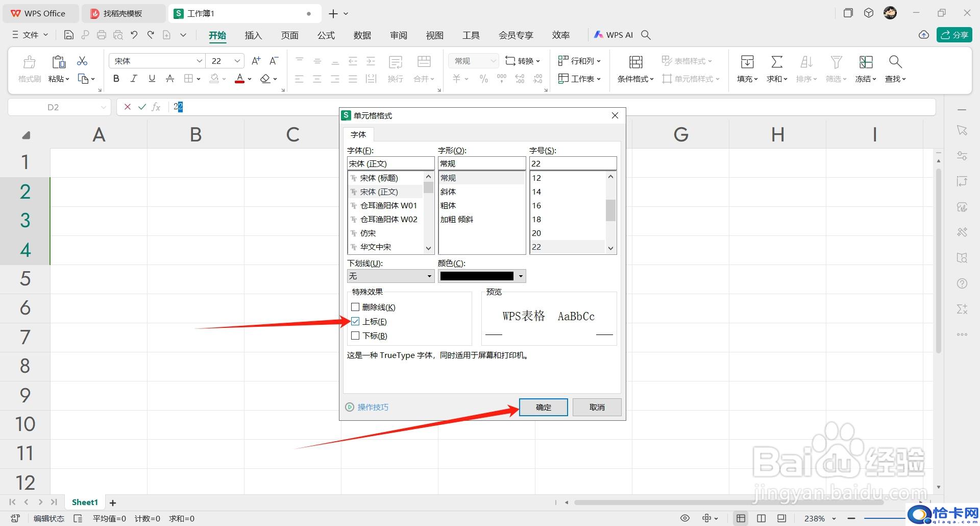Click the Undo arrow icon
Image resolution: width=980 pixels, height=526 pixels.
click(134, 35)
